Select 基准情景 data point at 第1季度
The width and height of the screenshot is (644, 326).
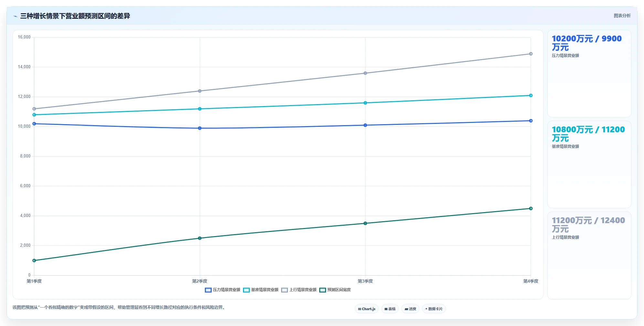coord(34,115)
